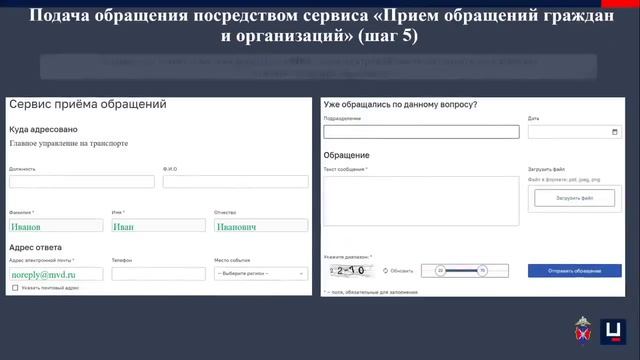The height and width of the screenshot is (360, 640).
Task: Click the 'Текст сообщения' text area
Action: [421, 201]
